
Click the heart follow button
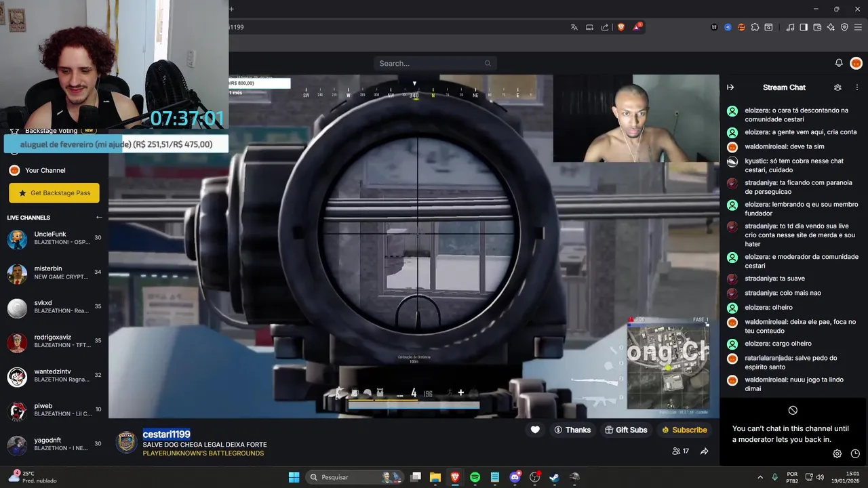point(535,430)
